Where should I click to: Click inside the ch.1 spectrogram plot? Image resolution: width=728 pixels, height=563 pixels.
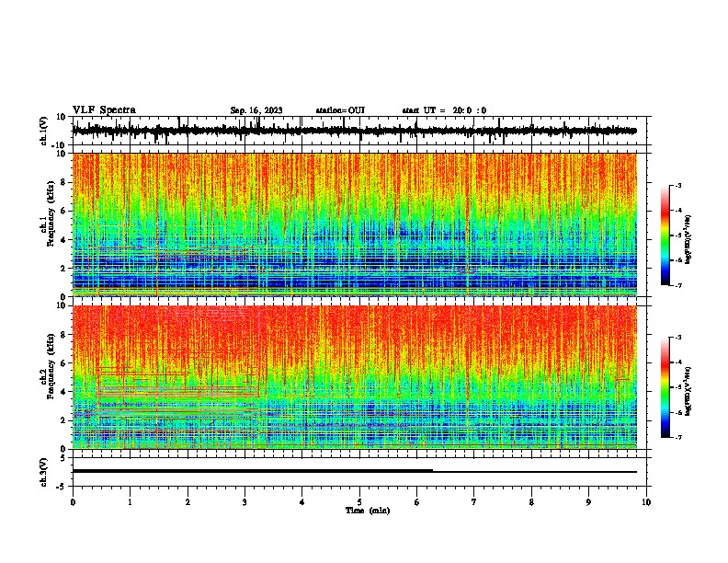pyautogui.click(x=355, y=224)
